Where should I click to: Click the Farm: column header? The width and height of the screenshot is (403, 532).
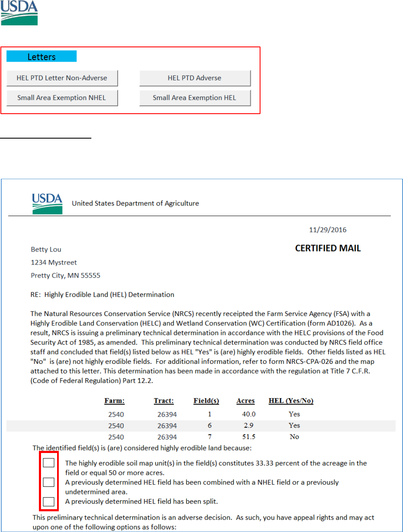(x=115, y=401)
